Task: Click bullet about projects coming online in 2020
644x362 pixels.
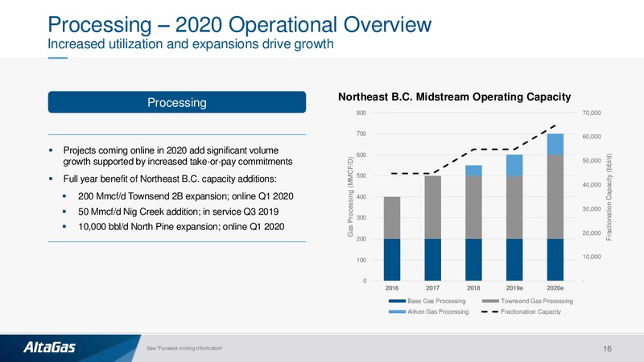Action: 178,156
